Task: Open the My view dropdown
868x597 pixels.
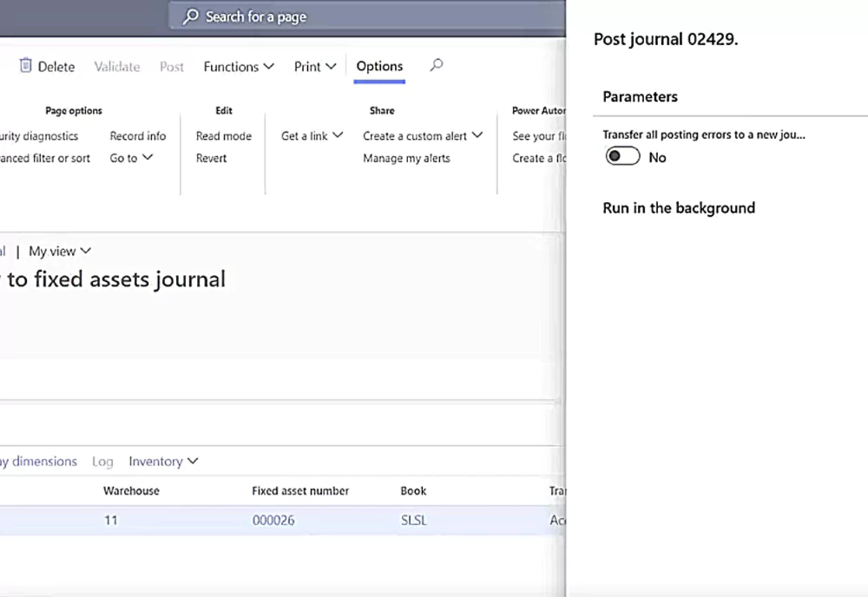Action: tap(59, 251)
